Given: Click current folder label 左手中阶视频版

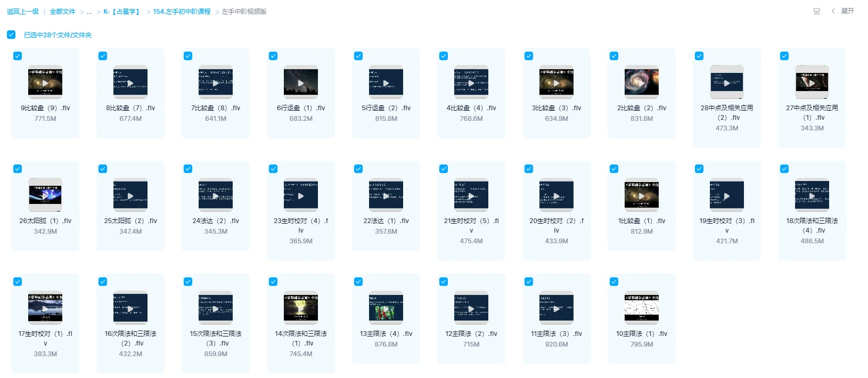Looking at the screenshot, I should (x=244, y=11).
